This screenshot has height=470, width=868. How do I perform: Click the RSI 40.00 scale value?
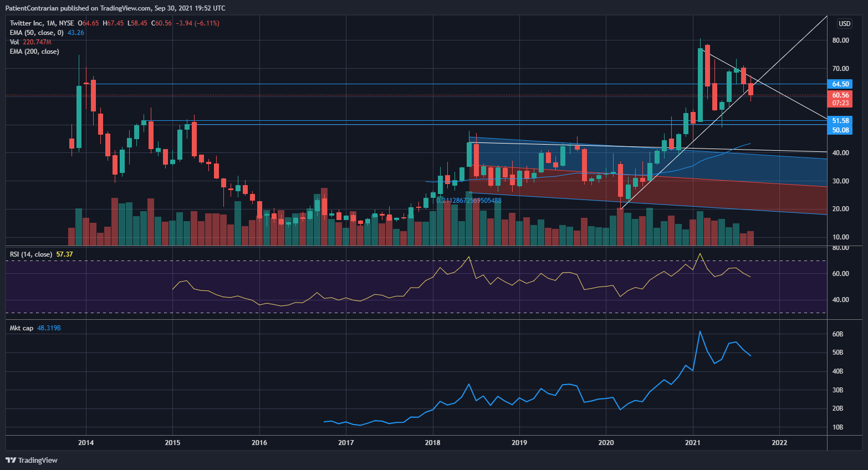click(840, 300)
